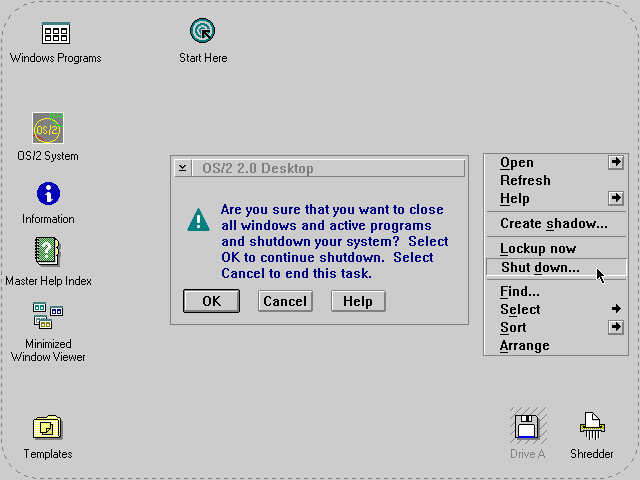
Task: Choose Select in the context menu
Action: tap(556, 309)
